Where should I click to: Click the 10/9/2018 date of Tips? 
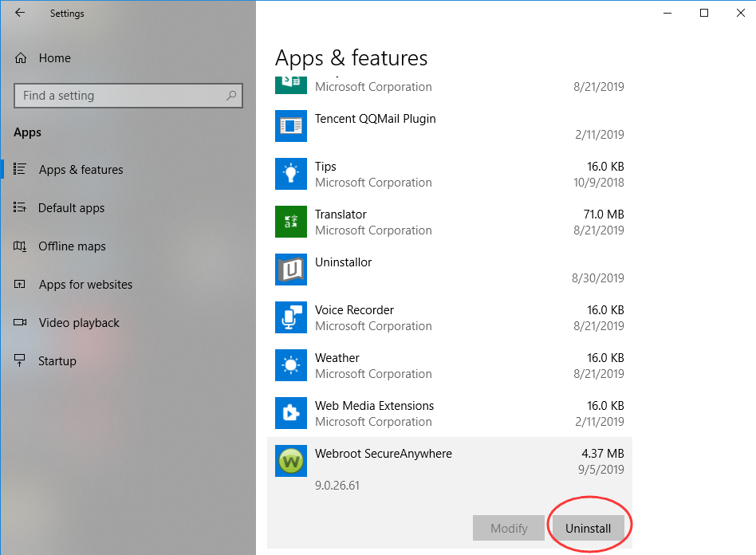point(599,183)
